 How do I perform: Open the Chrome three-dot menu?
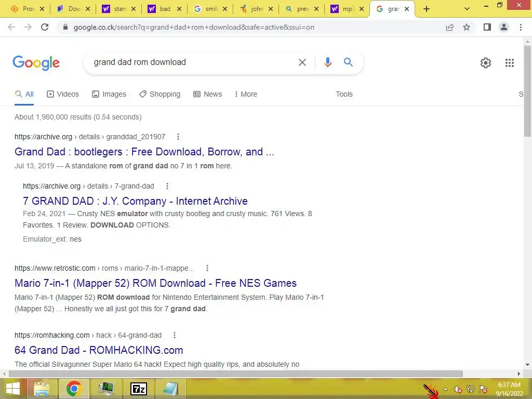[x=521, y=27]
